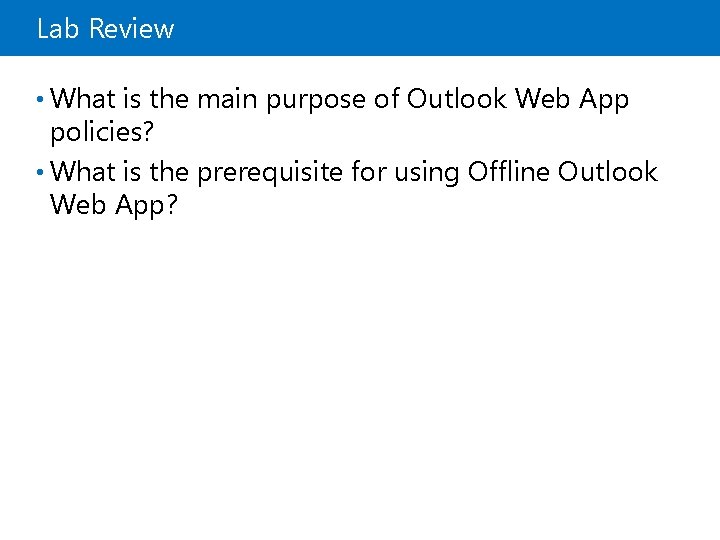
Task: Click 'What' at the start of the second question
Action: coord(83,172)
